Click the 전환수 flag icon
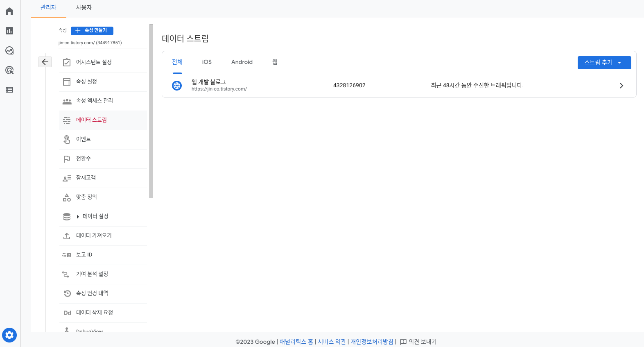 pos(67,159)
